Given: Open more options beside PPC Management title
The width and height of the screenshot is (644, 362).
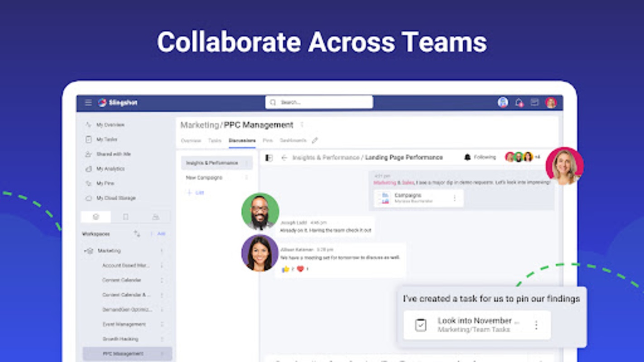Looking at the screenshot, I should pyautogui.click(x=302, y=125).
